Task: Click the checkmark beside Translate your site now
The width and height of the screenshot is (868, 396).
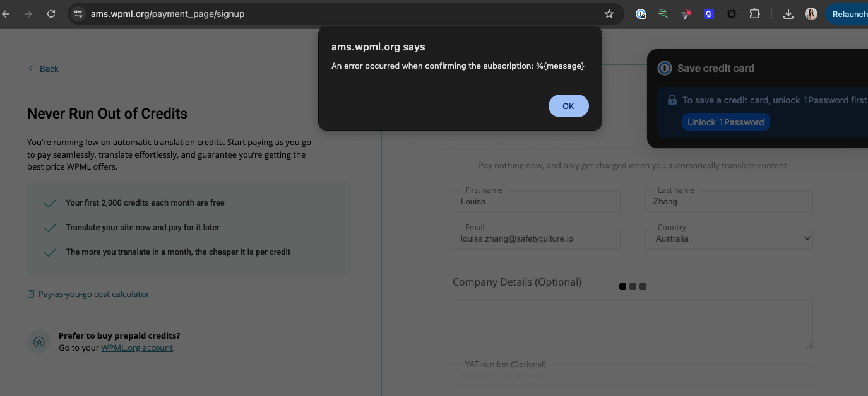Action: (50, 228)
